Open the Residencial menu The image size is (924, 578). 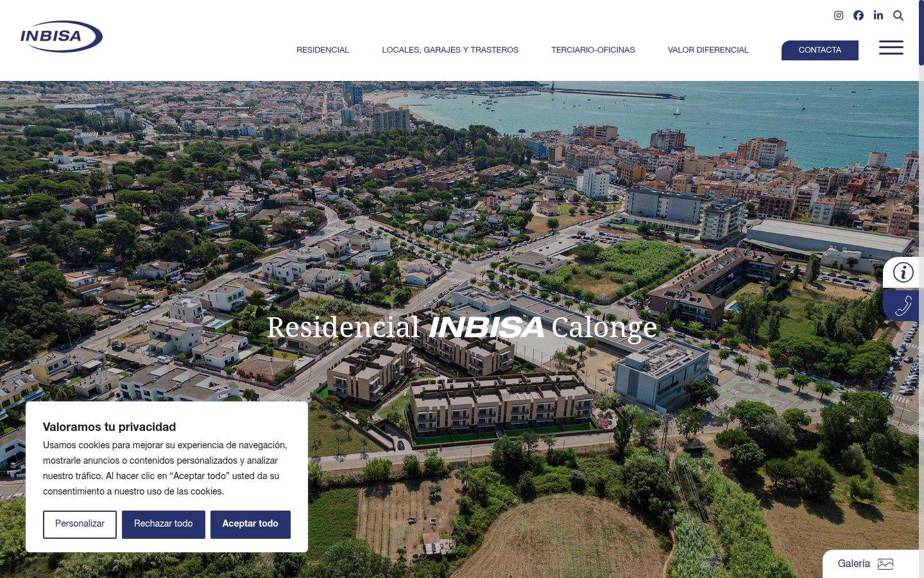click(x=323, y=50)
